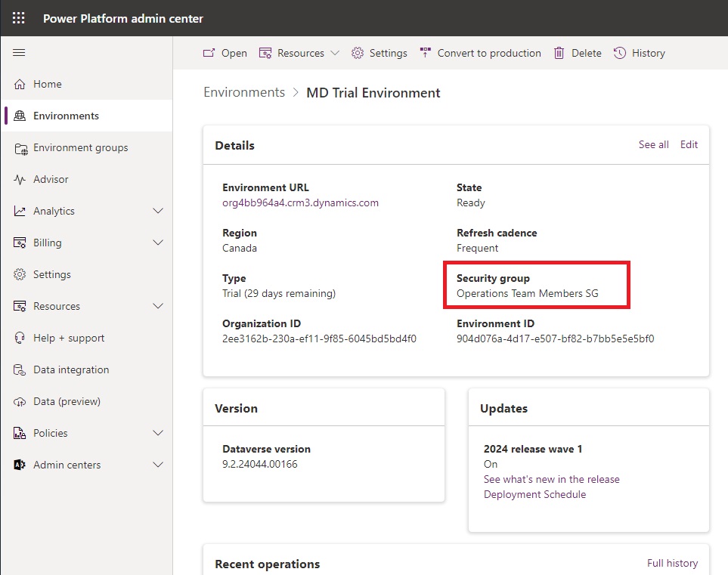Open the app launcher waffle icon
Viewport: 728px width, 575px height.
[19, 18]
